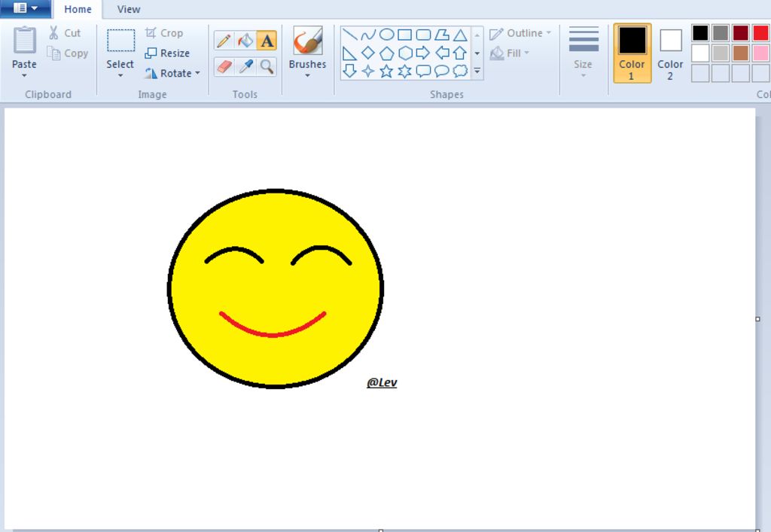
Task: Select the Line shape
Action: click(349, 35)
